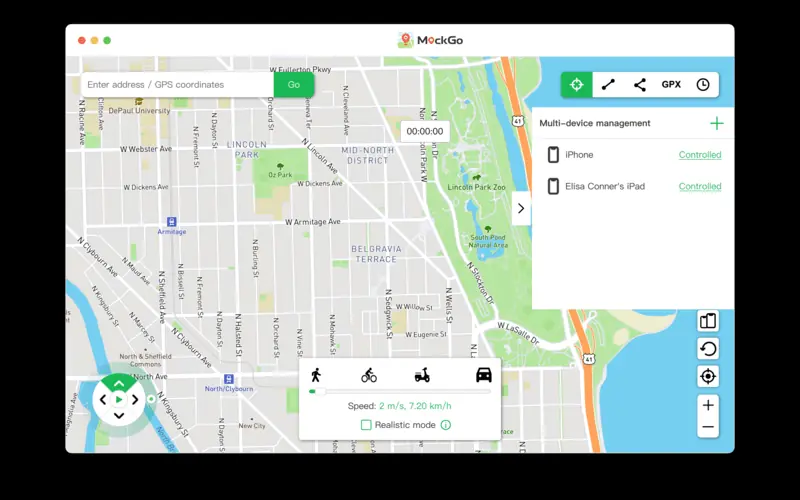800x500 pixels.
Task: Click the Go button
Action: pos(294,85)
